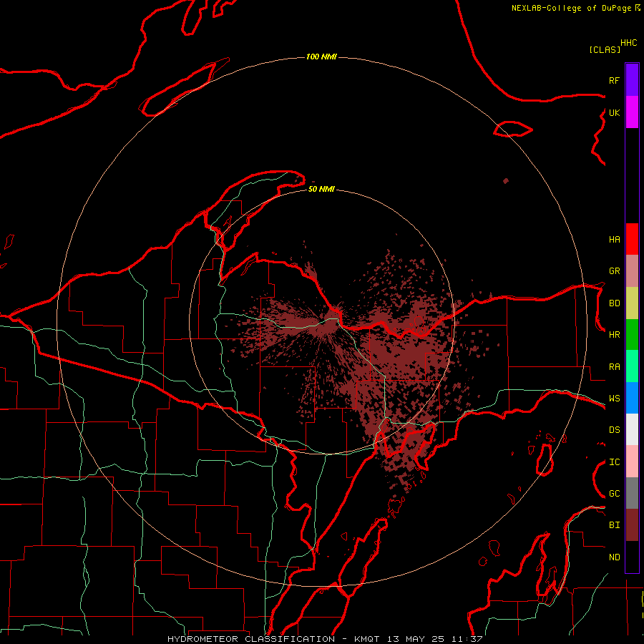Screen dimensions: 644x644
Task: Click the GR salmon legend color block
Action: (x=632, y=271)
